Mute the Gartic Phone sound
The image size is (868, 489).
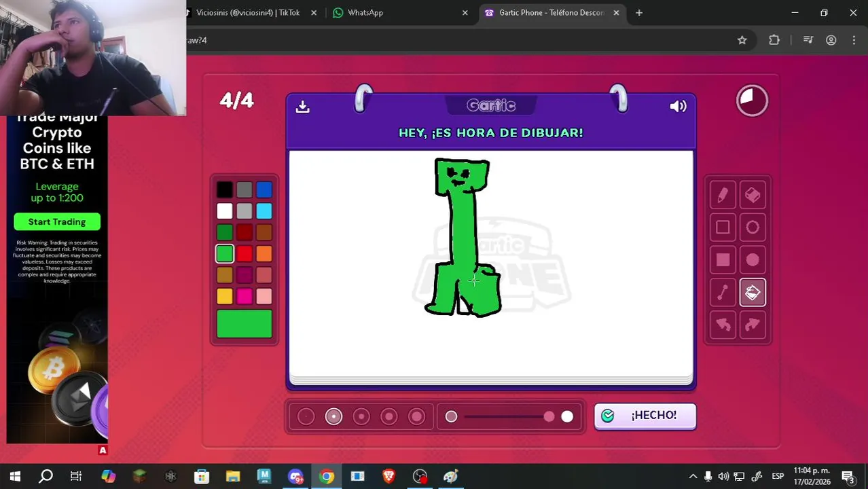(678, 107)
